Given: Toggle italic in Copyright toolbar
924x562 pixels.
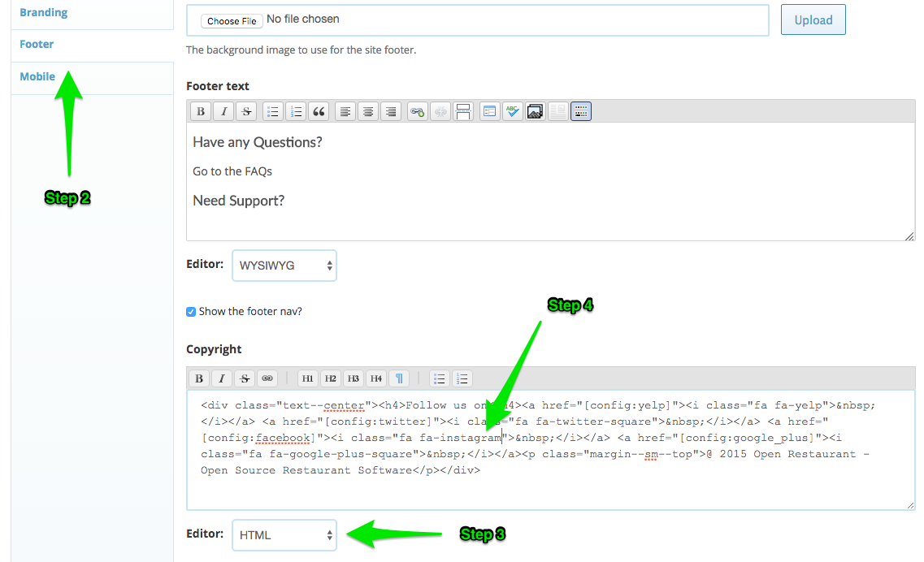Looking at the screenshot, I should pos(222,378).
